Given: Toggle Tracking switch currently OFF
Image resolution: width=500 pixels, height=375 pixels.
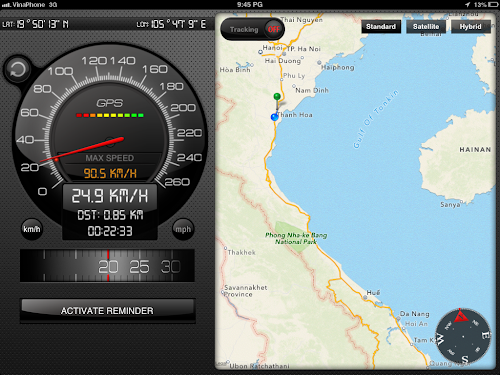Looking at the screenshot, I should tap(252, 29).
